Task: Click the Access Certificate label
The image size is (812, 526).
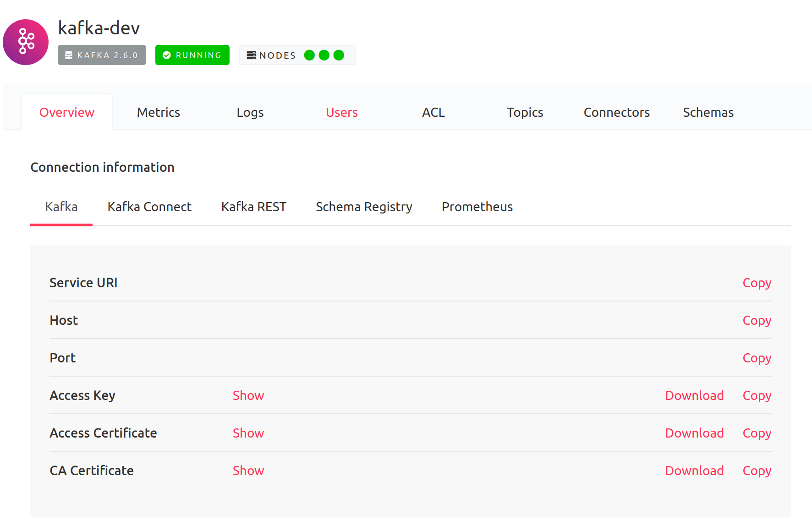Action: coord(104,433)
